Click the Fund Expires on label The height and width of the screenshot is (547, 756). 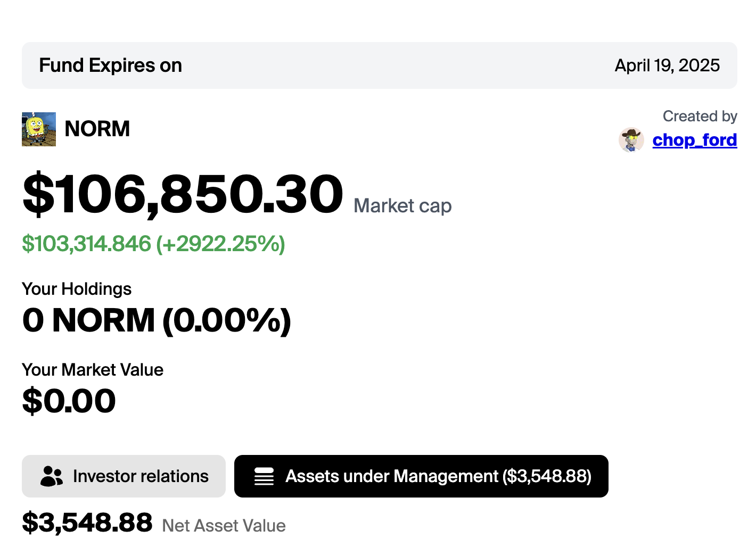[x=111, y=65]
